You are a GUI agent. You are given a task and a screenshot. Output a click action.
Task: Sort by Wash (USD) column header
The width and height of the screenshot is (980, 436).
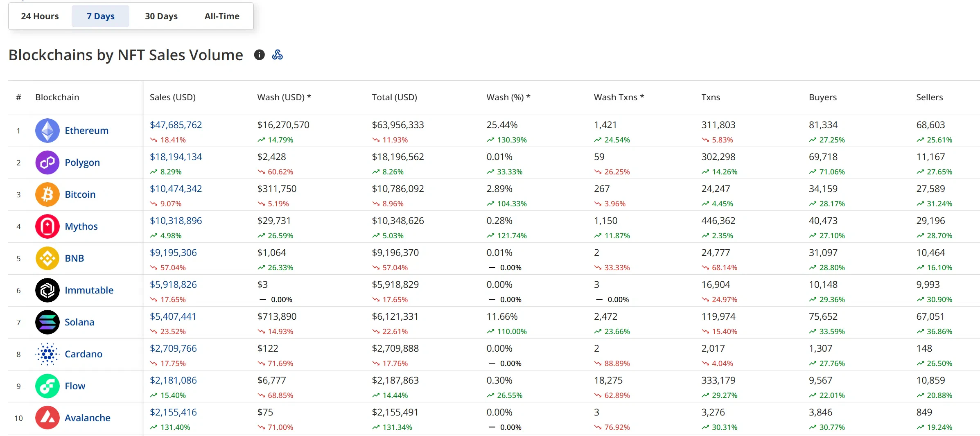[x=284, y=97]
